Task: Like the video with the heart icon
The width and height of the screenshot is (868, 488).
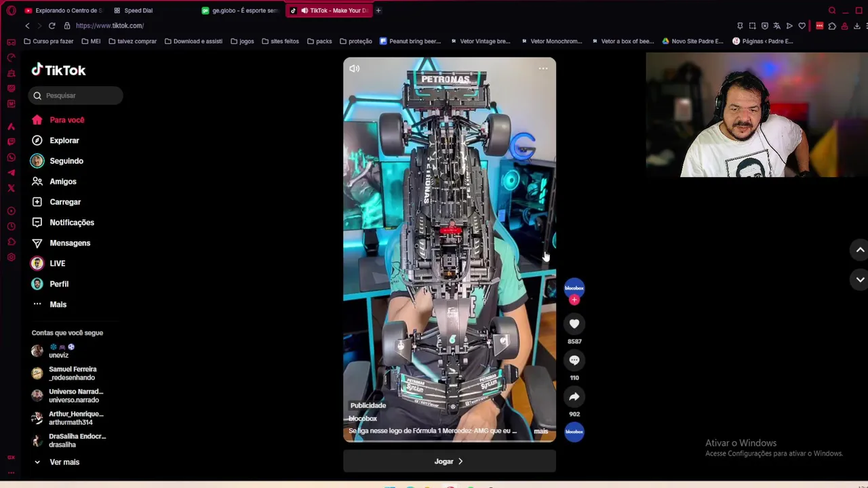Action: click(x=574, y=324)
